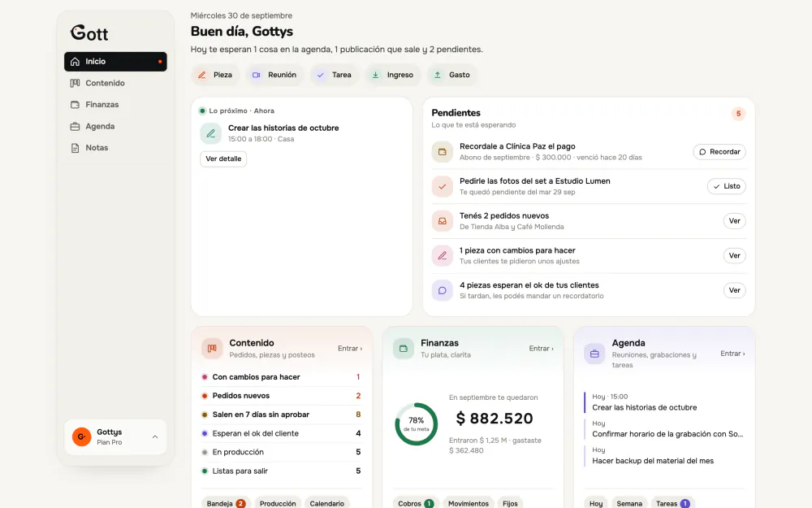
Task: Create a new Pieza
Action: pyautogui.click(x=215, y=75)
